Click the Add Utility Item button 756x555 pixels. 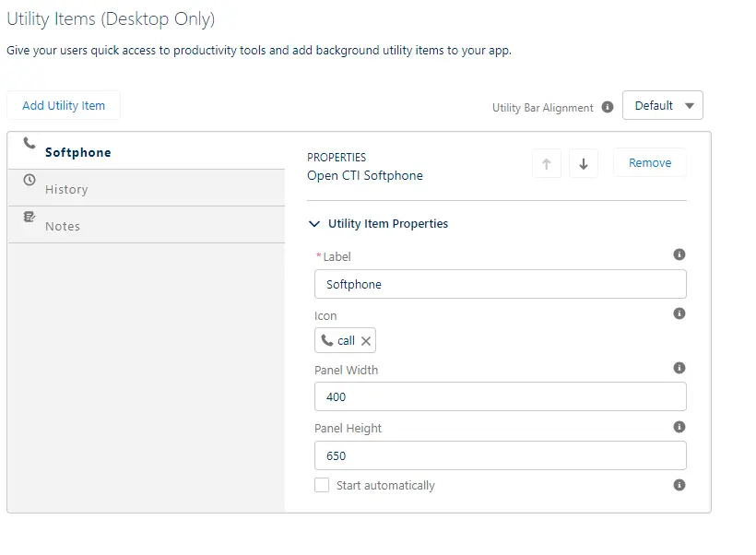[x=64, y=105]
